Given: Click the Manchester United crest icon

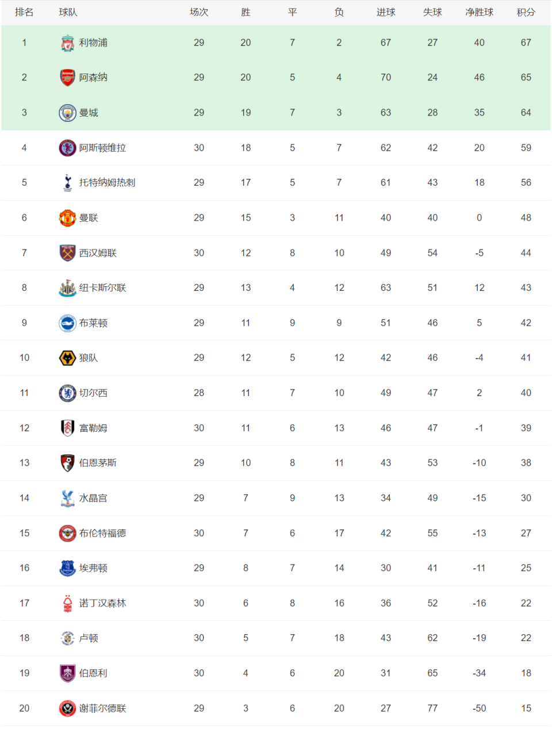Looking at the screenshot, I should point(68,218).
